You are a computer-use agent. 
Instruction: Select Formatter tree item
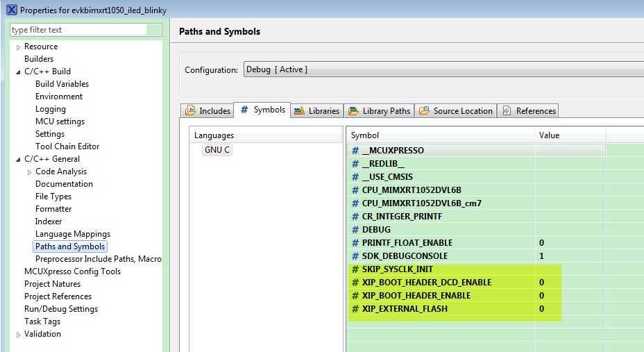pyautogui.click(x=53, y=209)
